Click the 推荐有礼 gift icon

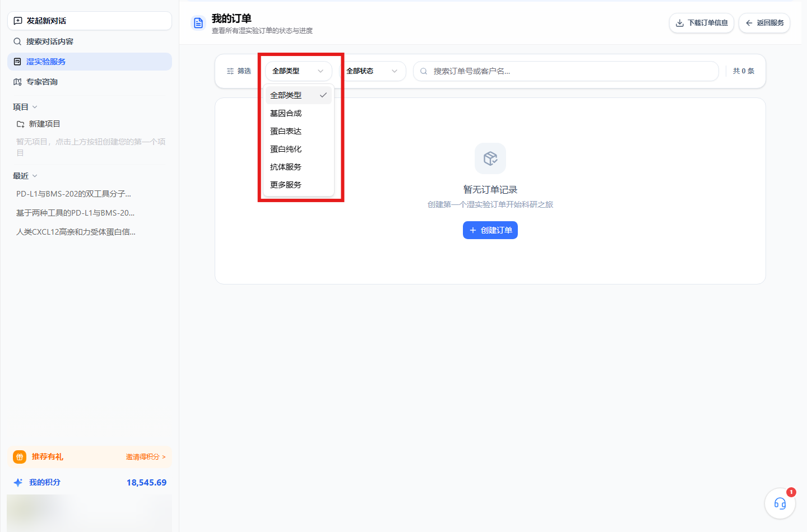point(20,457)
